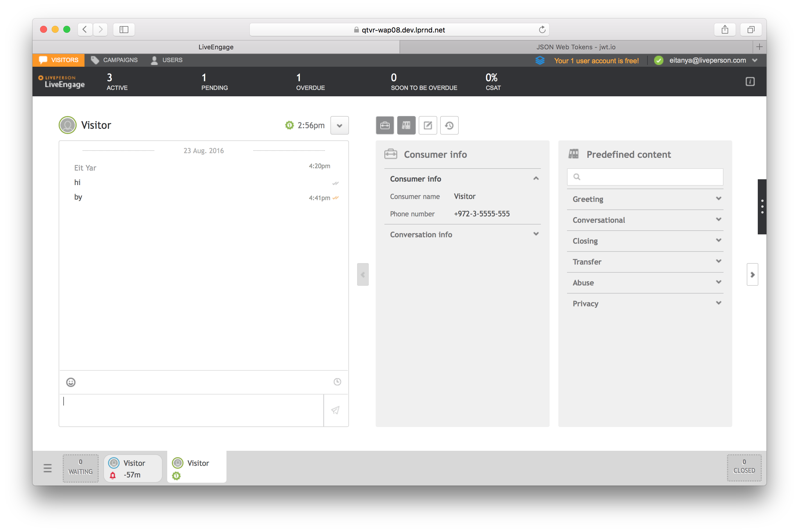Expand the Closing predefined content category

[718, 240]
